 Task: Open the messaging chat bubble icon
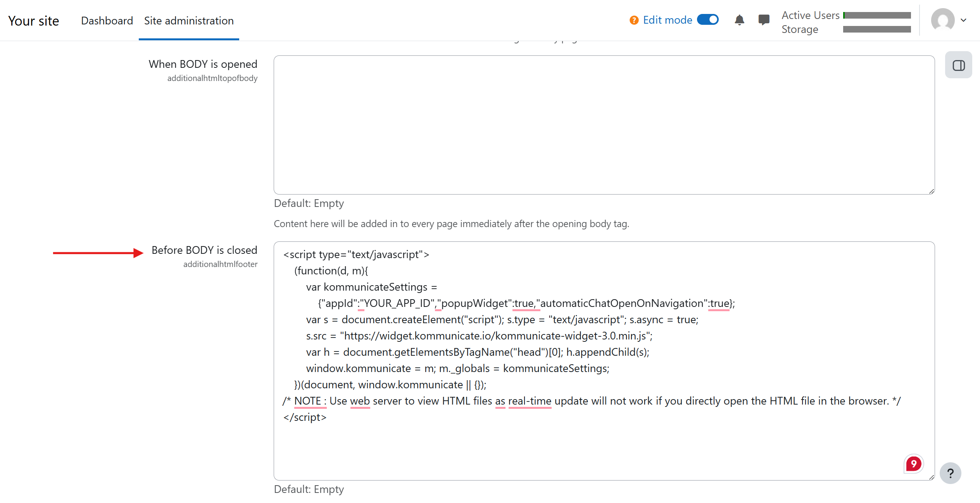[764, 20]
